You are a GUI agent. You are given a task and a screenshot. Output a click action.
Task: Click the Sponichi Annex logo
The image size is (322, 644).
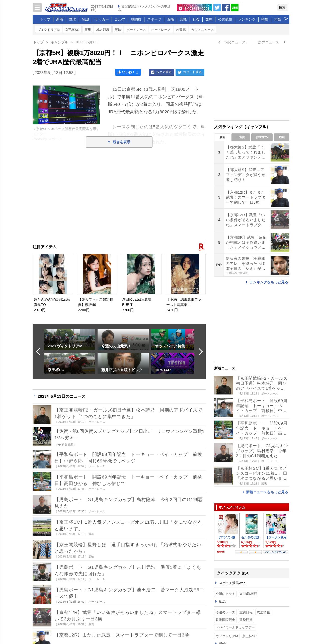coord(66,8)
